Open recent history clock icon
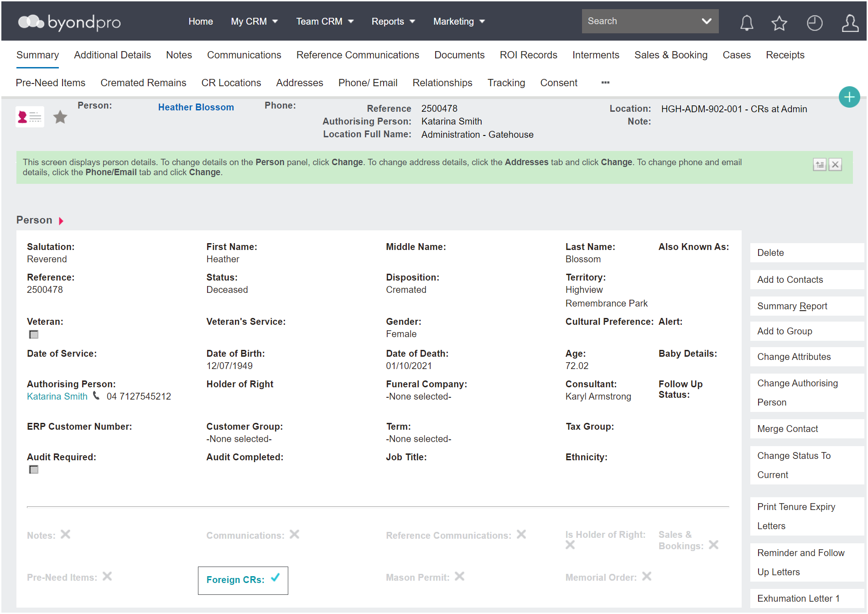The image size is (868, 614). (815, 22)
